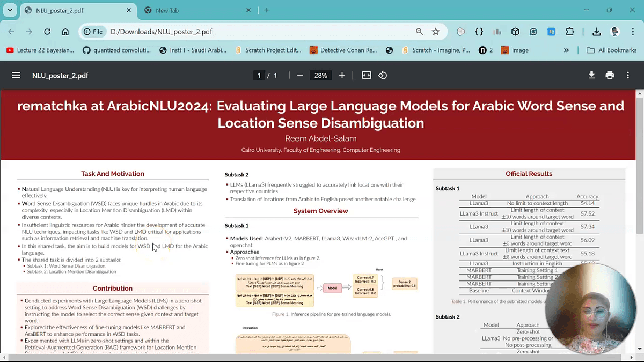This screenshot has height=362, width=644.
Task: Zoom in on the PDF
Action: point(342,76)
